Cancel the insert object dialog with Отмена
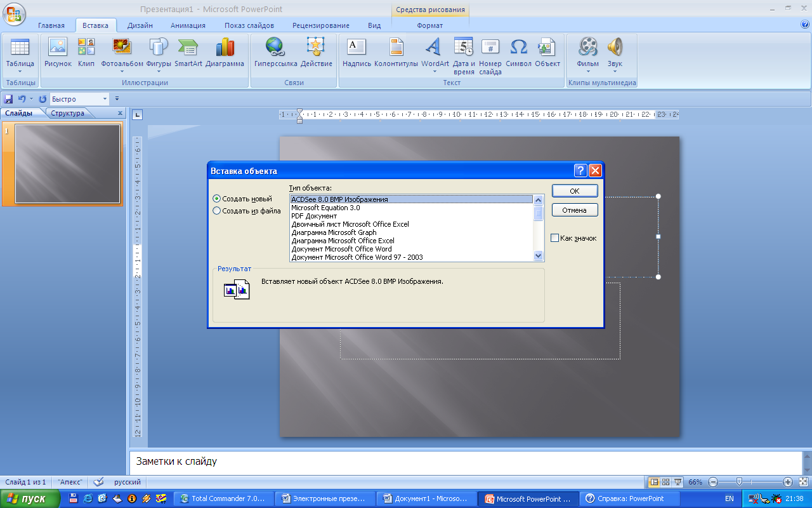 [x=575, y=210]
